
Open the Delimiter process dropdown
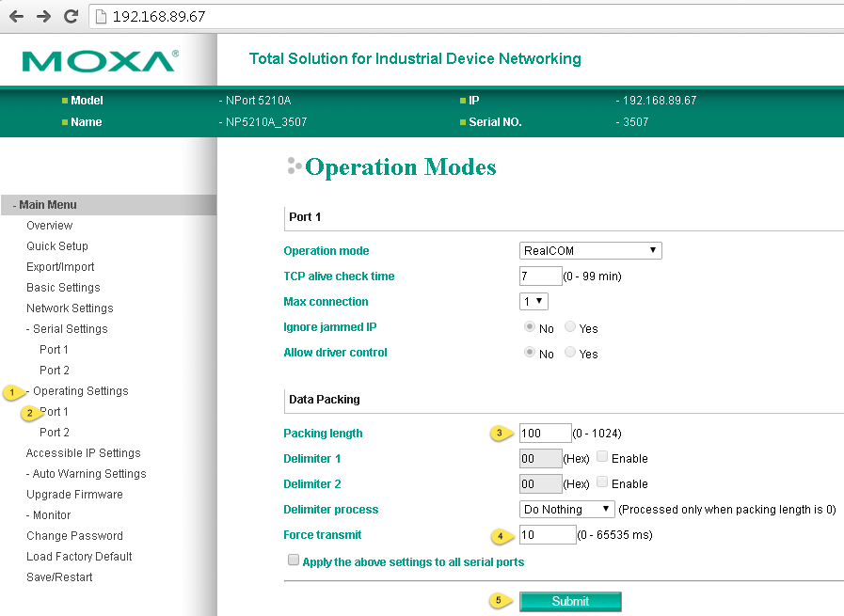(x=566, y=509)
